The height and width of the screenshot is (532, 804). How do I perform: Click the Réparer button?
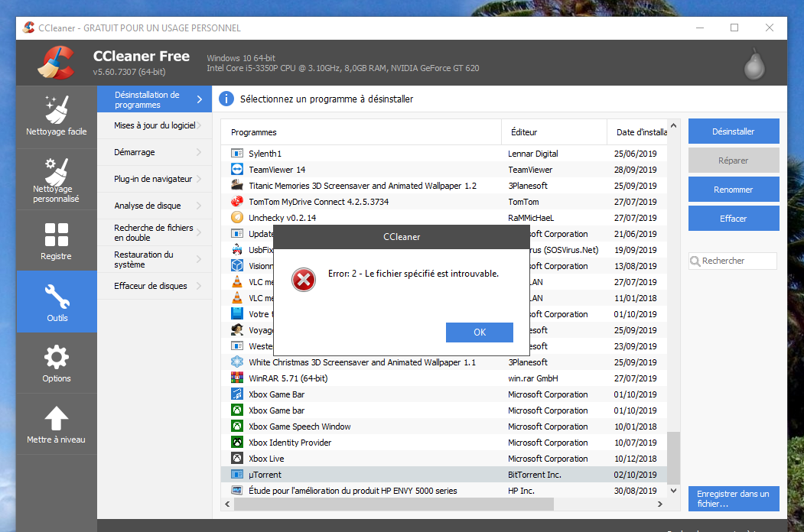734,161
